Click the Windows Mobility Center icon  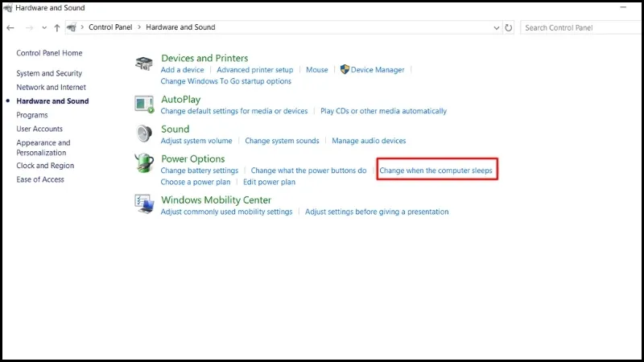[x=144, y=204]
